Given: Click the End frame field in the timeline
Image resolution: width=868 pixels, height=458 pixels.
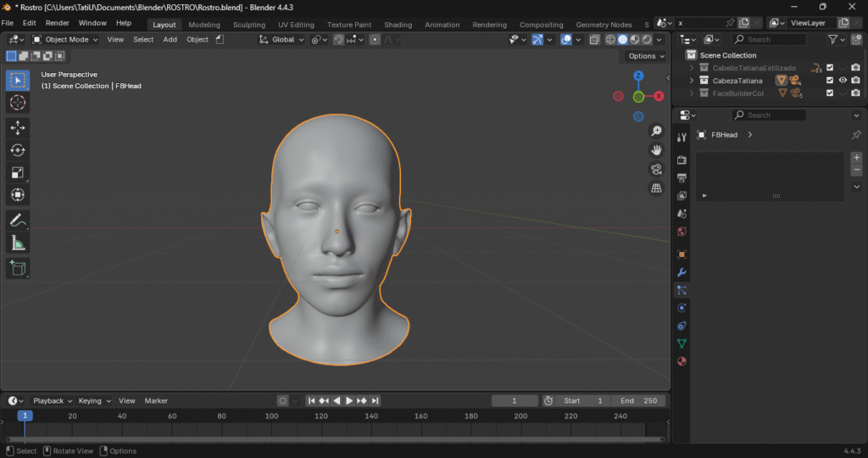Looking at the screenshot, I should point(640,400).
